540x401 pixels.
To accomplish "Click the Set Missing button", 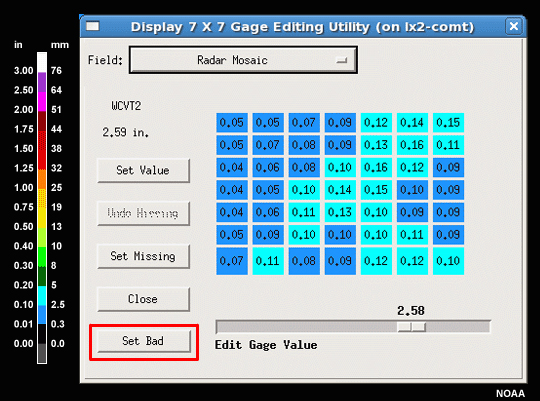I will coord(143,256).
